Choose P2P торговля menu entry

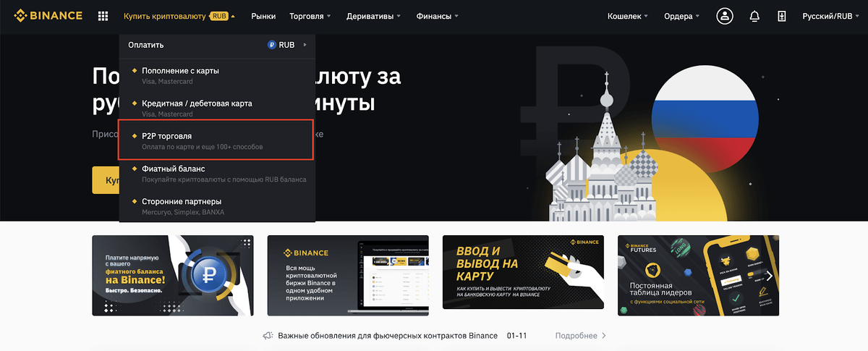coord(216,140)
